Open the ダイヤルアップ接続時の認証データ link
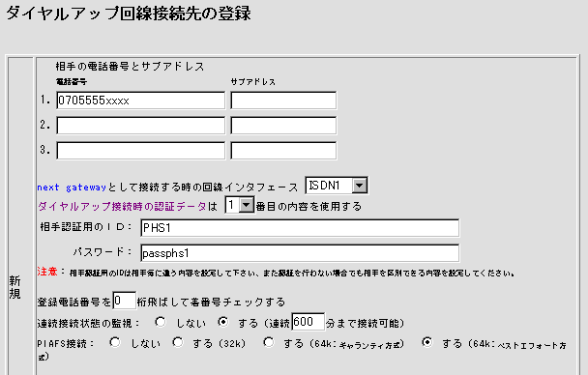The height and width of the screenshot is (375, 588). pos(122,207)
